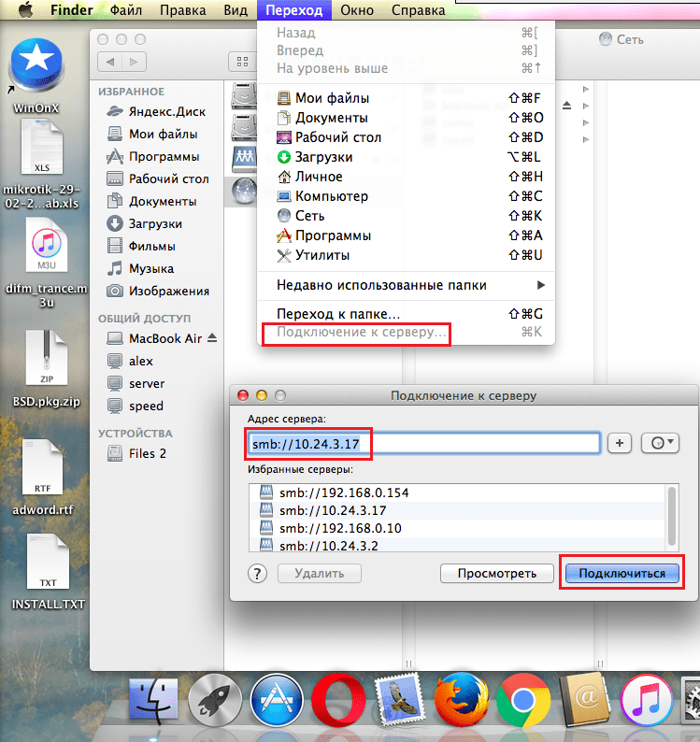Screen dimensions: 700x742
Task: Open Finder from the Dock
Action: point(153,700)
